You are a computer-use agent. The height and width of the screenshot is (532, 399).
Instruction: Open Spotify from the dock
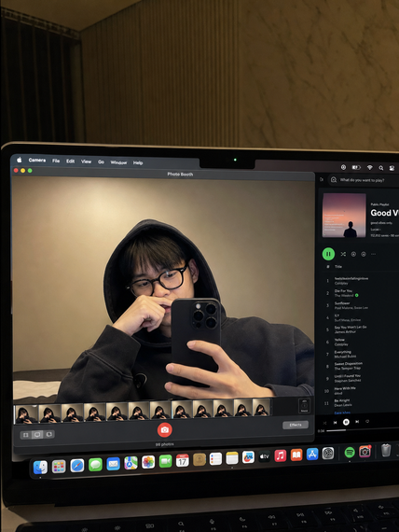[x=350, y=452]
